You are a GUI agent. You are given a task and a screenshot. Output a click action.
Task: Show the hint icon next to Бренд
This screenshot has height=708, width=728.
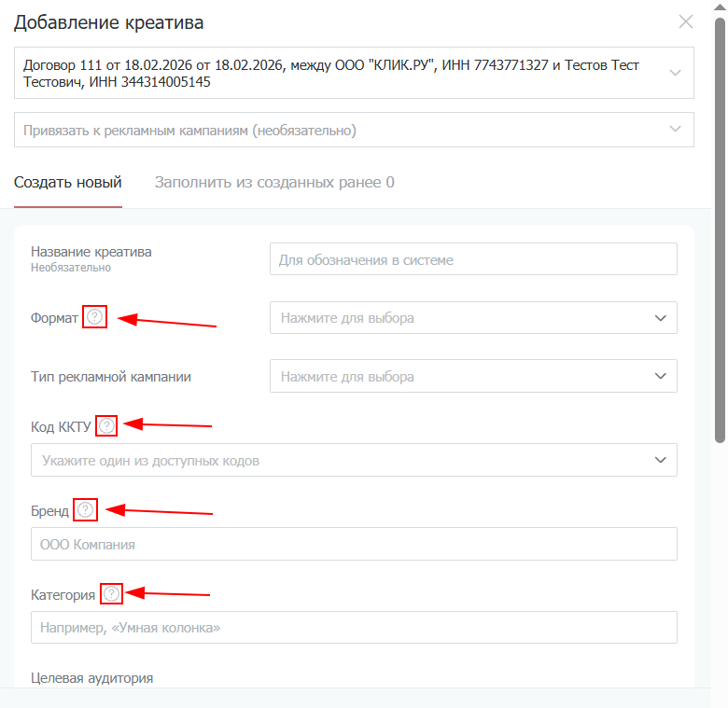[86, 510]
